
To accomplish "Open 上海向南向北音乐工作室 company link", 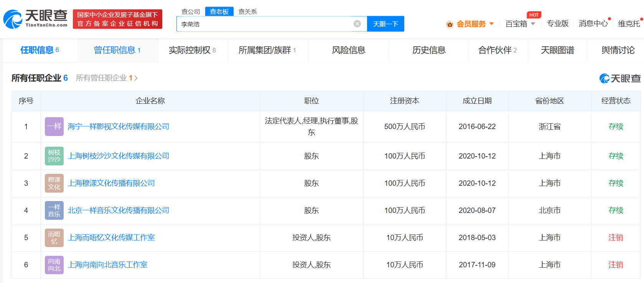I will (107, 265).
